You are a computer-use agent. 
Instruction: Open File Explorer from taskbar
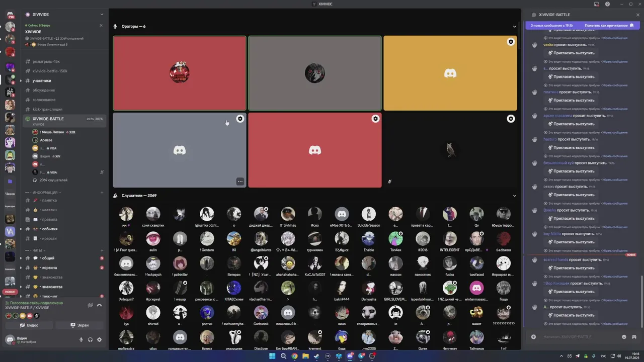click(x=305, y=356)
